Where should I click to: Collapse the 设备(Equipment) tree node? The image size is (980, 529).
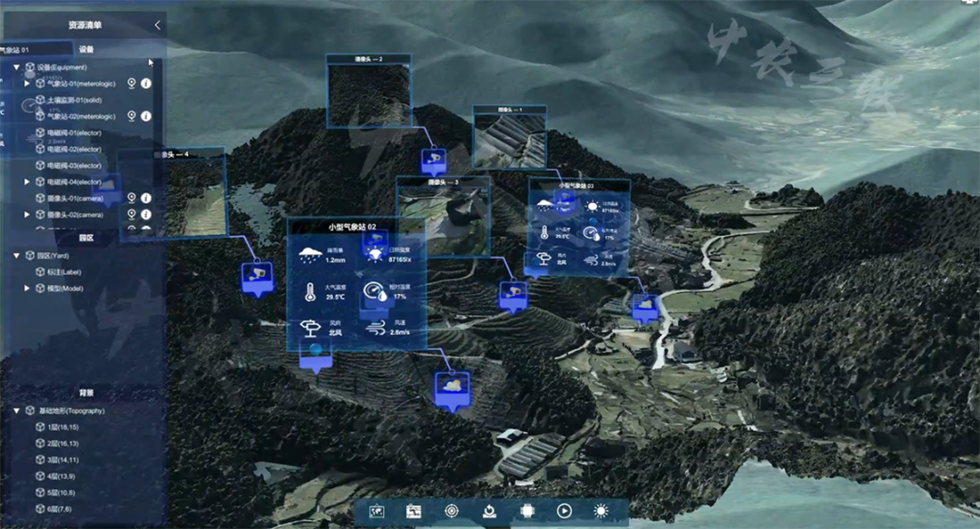click(16, 67)
